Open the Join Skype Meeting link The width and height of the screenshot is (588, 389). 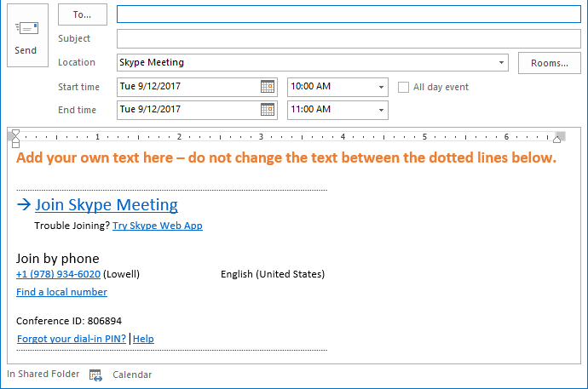point(107,204)
